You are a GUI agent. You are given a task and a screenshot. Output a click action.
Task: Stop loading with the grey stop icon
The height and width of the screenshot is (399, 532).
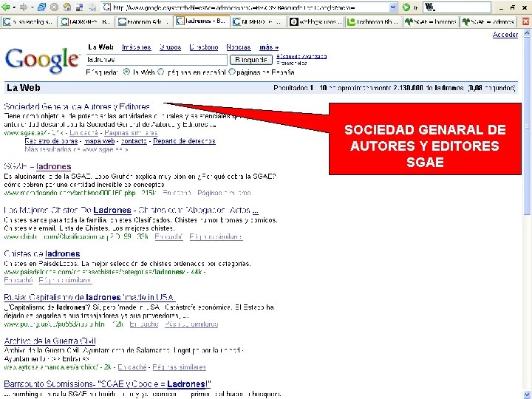54,7
